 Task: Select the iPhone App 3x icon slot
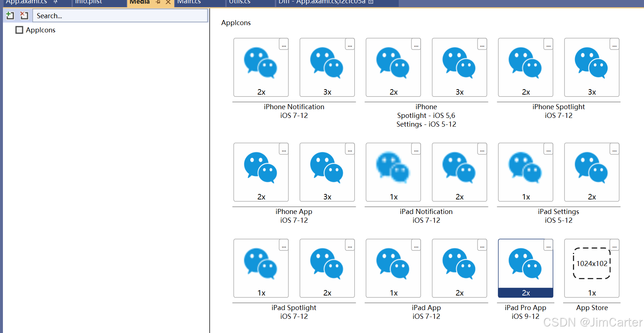327,172
